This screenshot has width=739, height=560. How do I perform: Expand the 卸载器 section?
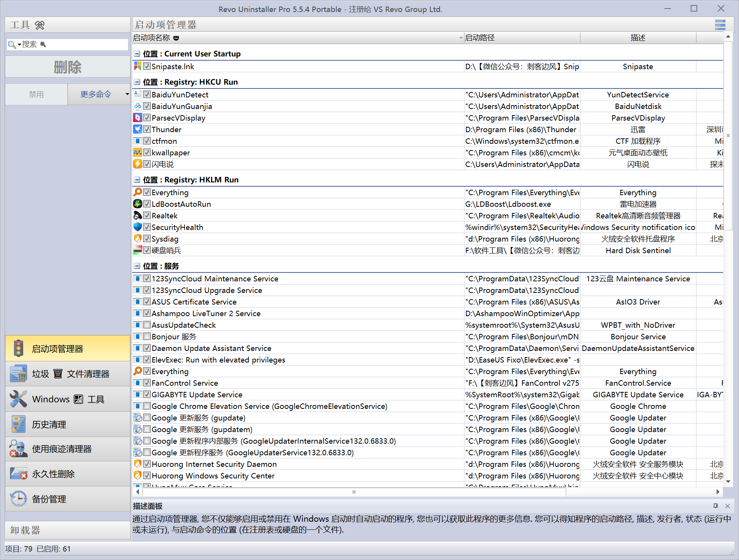click(68, 530)
